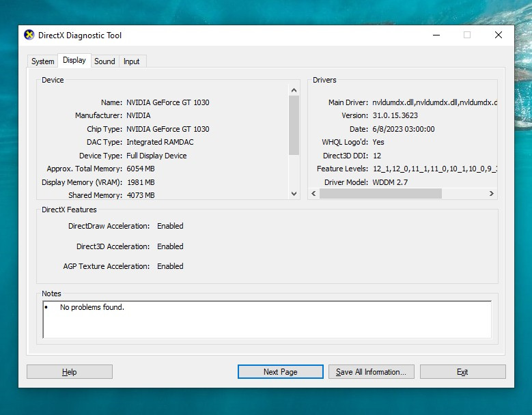Viewport: 532px width, 415px height.
Task: Click the Display Memory value 1981 MB
Action: (x=141, y=182)
